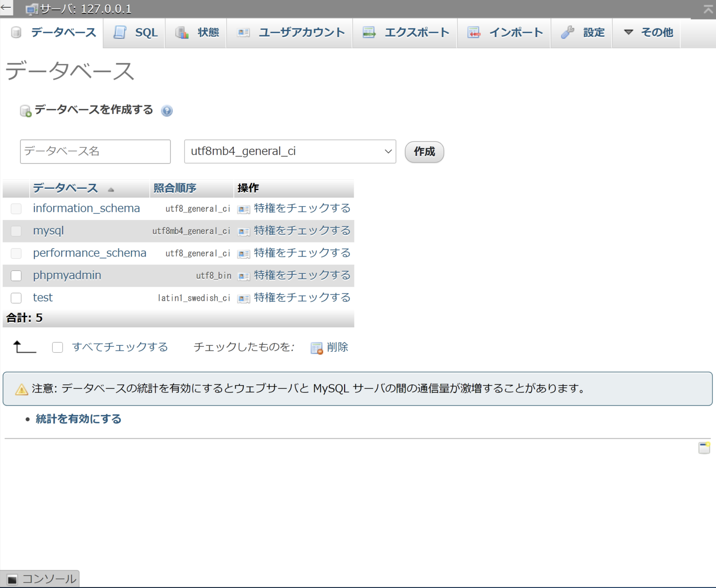Screen dimensions: 716x588
Task: Sort by データベース column header
Action: [65, 188]
